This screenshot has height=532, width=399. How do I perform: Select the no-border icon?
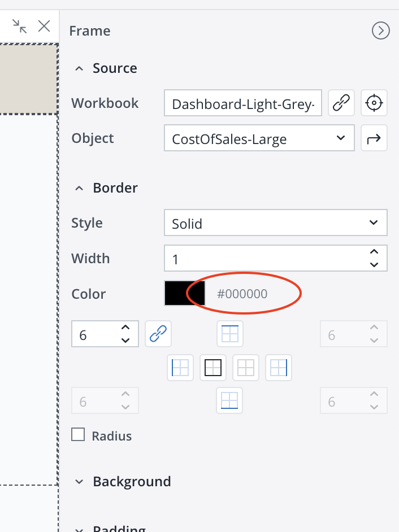(246, 368)
